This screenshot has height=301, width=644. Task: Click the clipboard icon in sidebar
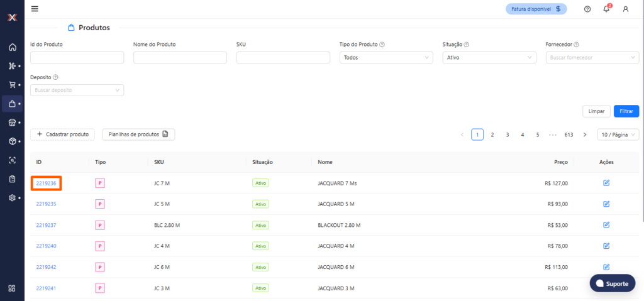click(12, 179)
